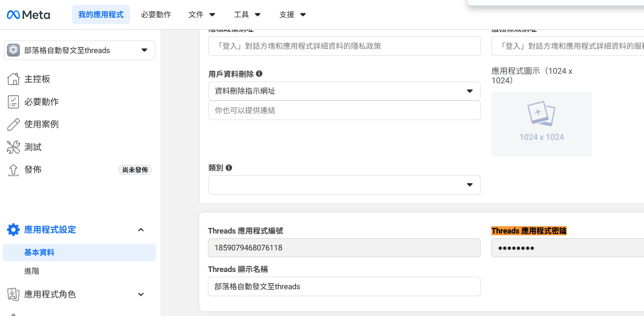Click the 應用程式設定 gear icon
This screenshot has width=644, height=316.
(13, 230)
